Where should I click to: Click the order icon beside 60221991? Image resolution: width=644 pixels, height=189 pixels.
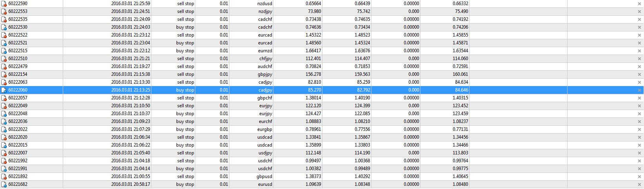point(4,169)
